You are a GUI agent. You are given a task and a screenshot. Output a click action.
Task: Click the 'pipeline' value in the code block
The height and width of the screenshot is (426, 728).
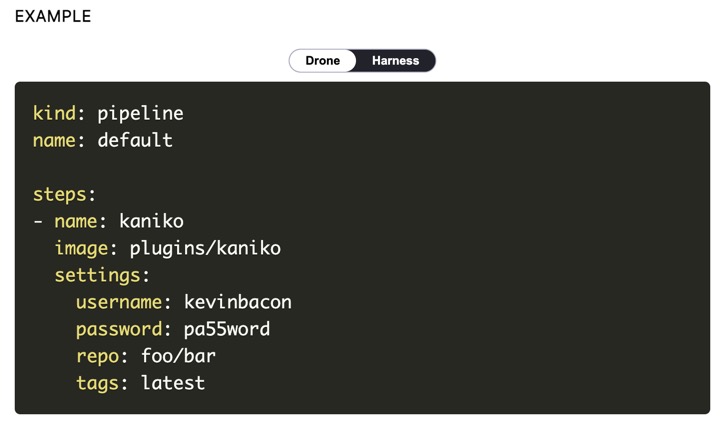point(140,114)
